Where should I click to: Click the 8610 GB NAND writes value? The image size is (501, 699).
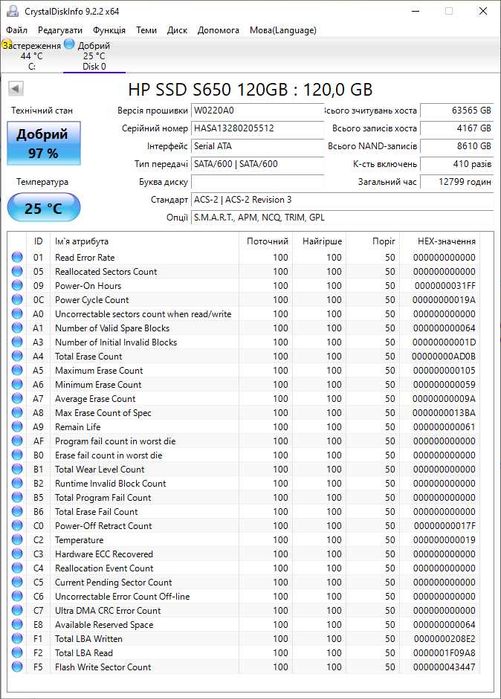(457, 146)
